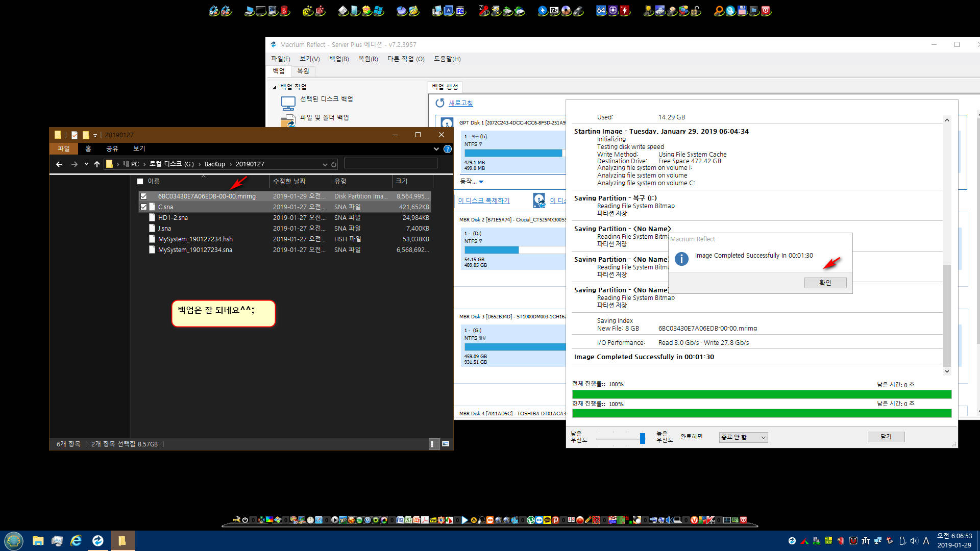Image resolution: width=980 pixels, height=551 pixels.
Task: Click the 선택된 디스크 백업 task link
Action: [327, 99]
